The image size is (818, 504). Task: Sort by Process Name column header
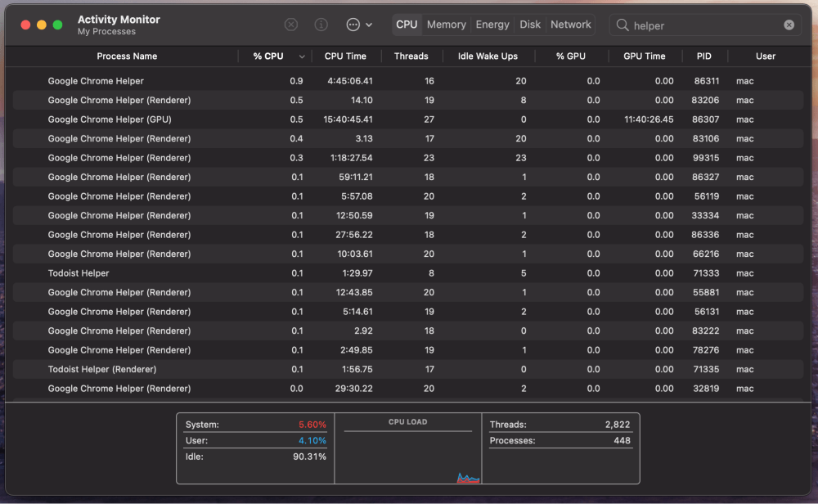coord(127,56)
